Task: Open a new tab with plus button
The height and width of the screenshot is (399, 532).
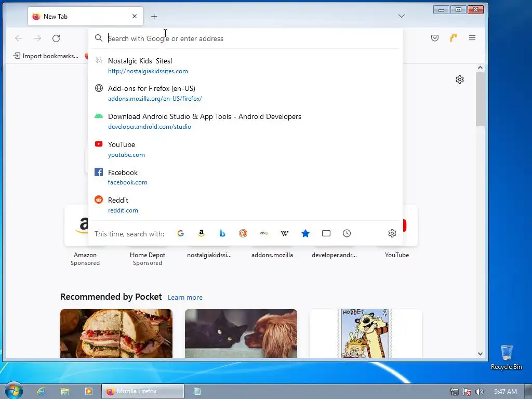Action: [x=154, y=16]
